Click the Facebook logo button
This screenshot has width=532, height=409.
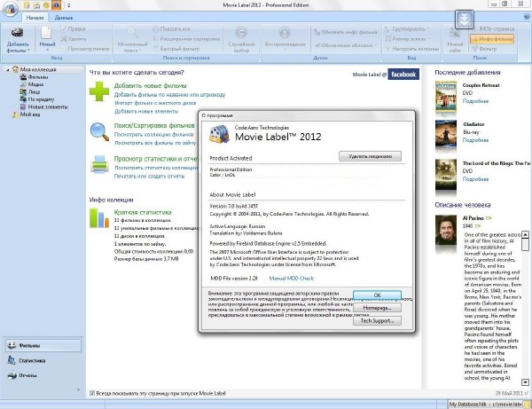coord(402,75)
